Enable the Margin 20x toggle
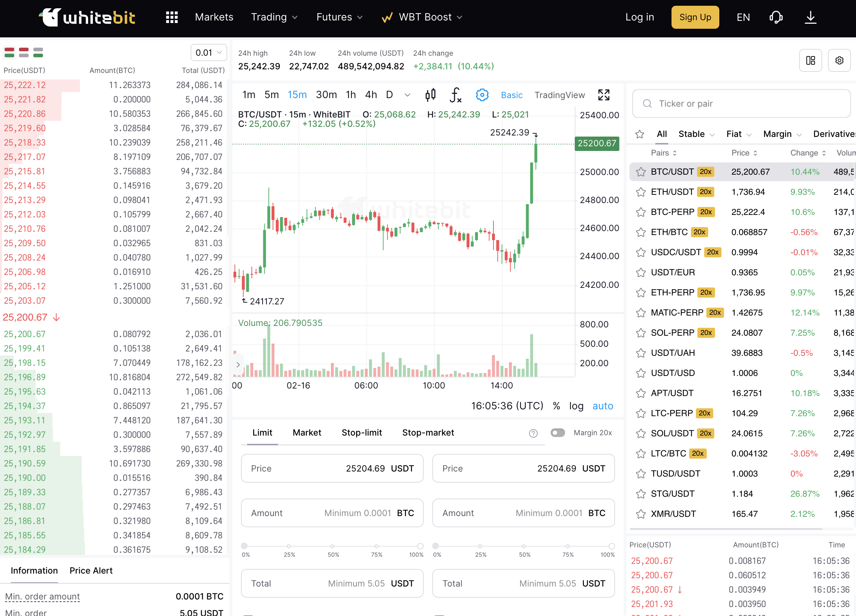 558,433
